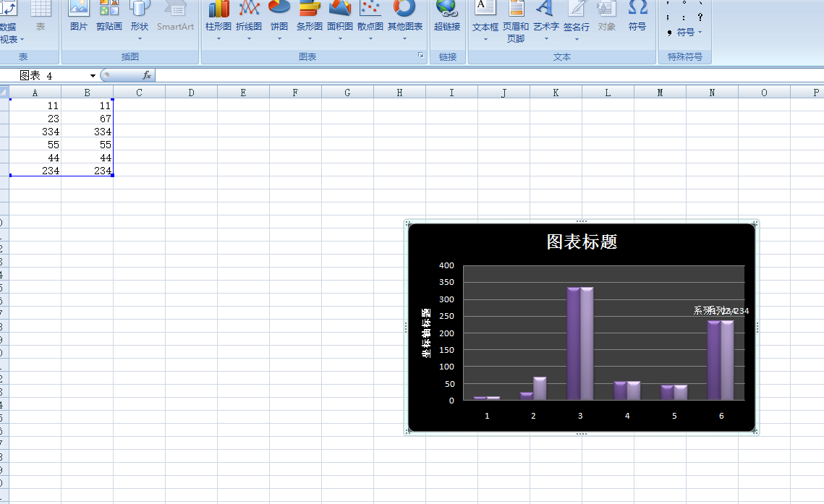Select column K header
824x504 pixels.
pyautogui.click(x=556, y=93)
